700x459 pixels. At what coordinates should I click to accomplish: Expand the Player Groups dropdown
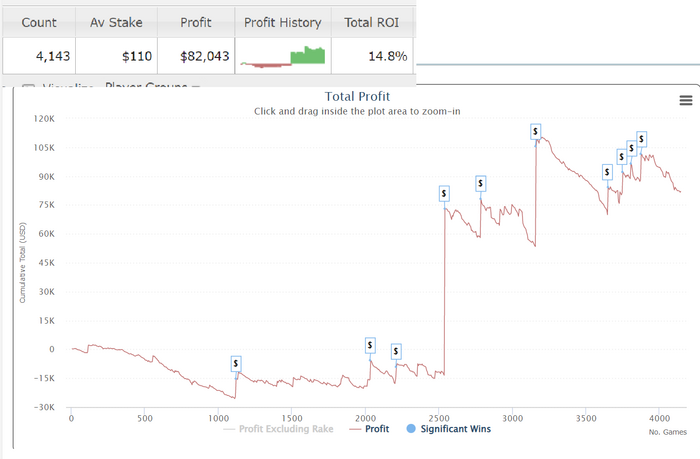[x=152, y=86]
